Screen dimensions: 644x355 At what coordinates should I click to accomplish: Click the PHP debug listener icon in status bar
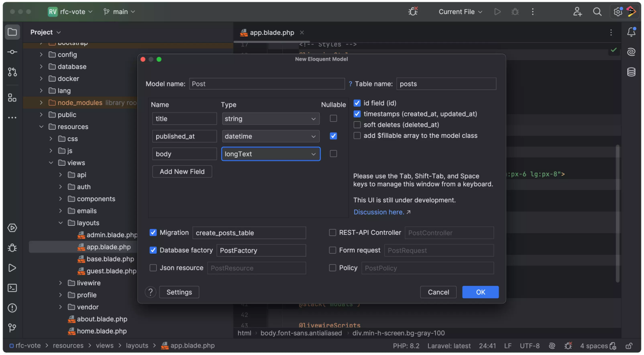(568, 346)
